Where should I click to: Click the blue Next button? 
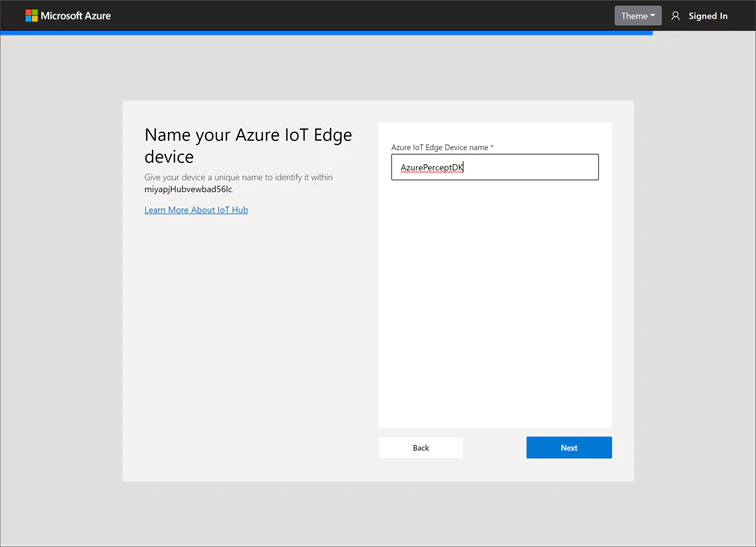[569, 448]
